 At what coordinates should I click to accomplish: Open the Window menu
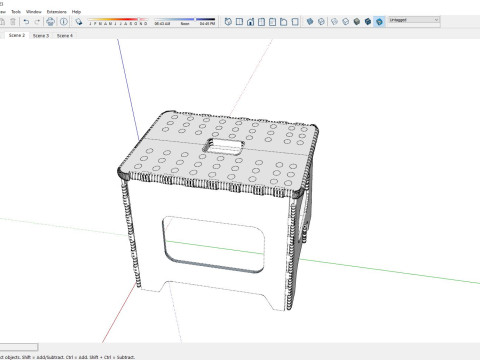34,12
